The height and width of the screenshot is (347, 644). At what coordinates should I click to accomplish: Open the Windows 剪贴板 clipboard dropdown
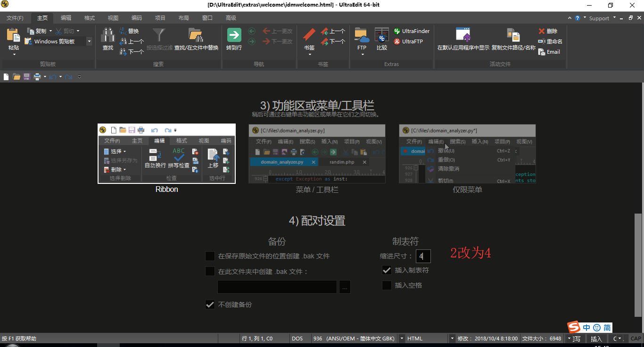pyautogui.click(x=89, y=41)
